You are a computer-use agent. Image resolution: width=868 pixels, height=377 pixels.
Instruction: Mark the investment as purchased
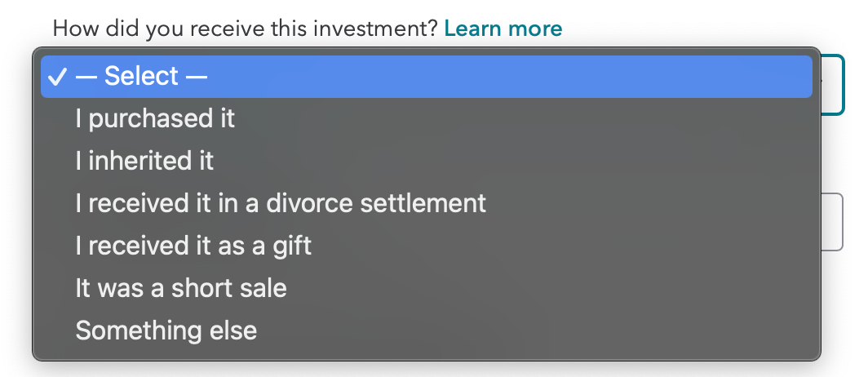point(155,119)
